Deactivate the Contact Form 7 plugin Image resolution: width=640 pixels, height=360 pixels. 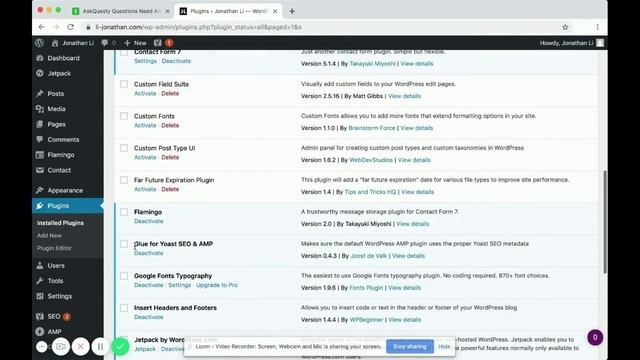tap(176, 61)
